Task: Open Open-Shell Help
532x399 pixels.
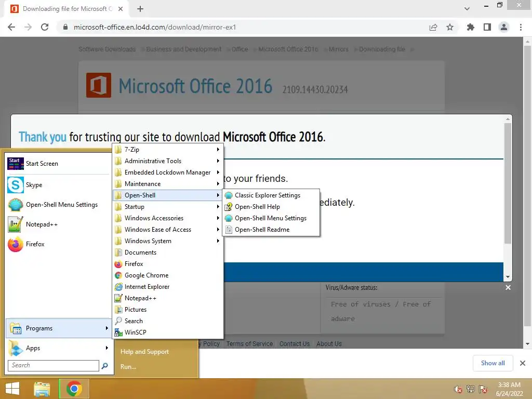Action: [x=271, y=207]
